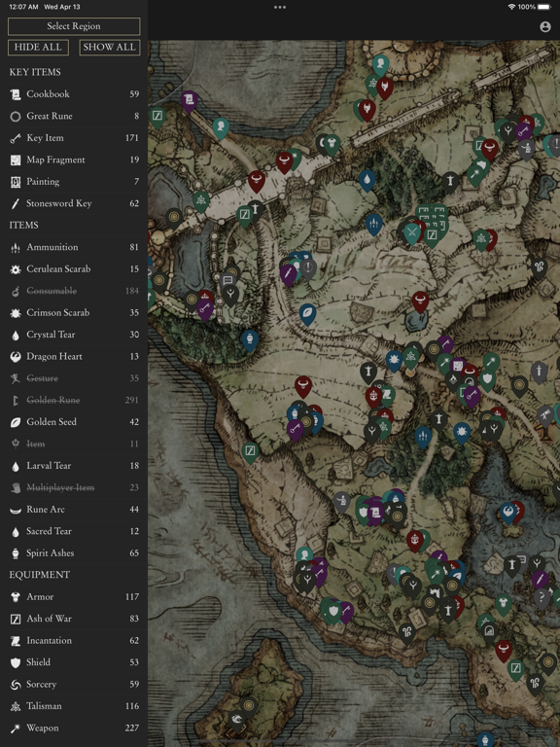This screenshot has height=747, width=560.
Task: Toggle Stonesword Key markers
Action: [74, 203]
